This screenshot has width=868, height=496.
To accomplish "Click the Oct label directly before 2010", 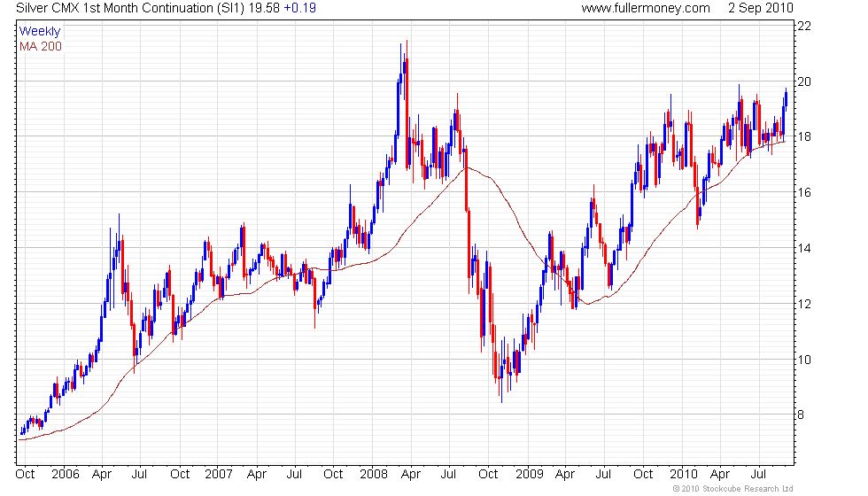I will [643, 475].
